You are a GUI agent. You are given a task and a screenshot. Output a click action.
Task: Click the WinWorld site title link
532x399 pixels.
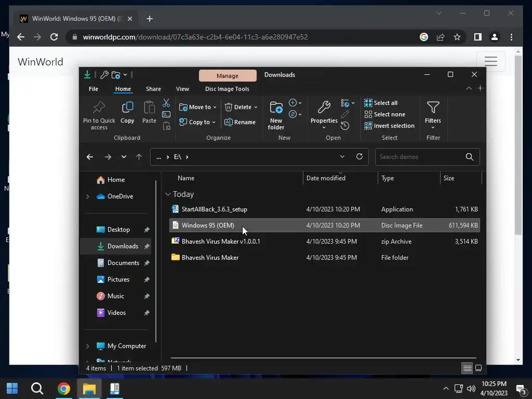point(41,62)
